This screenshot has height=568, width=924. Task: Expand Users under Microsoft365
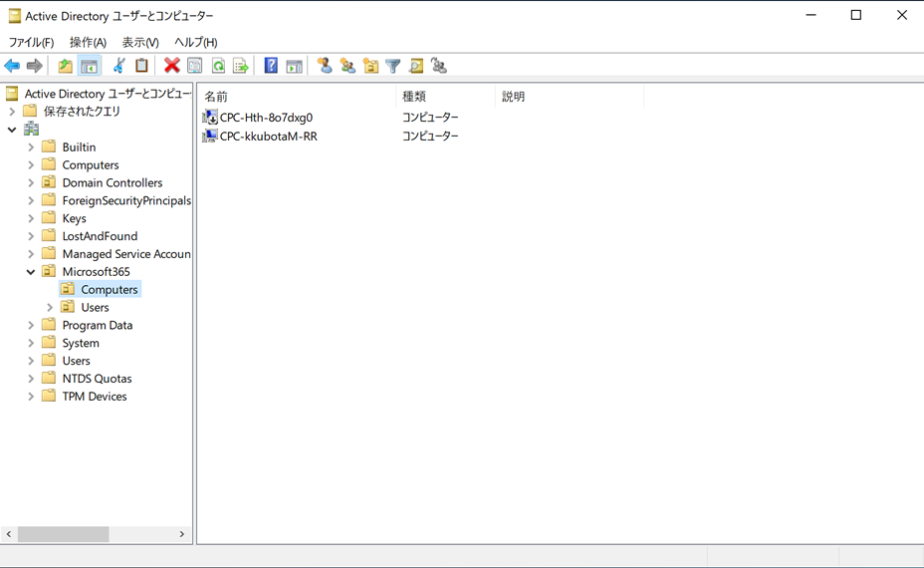(50, 307)
